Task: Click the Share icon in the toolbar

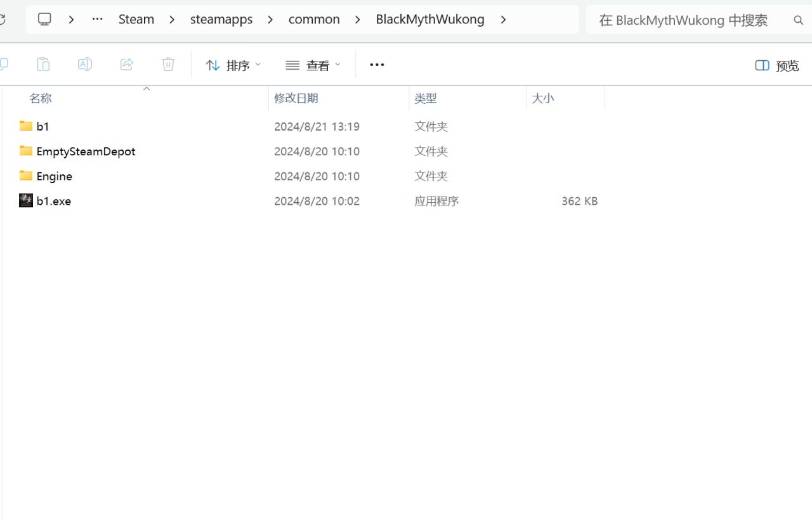Action: click(x=127, y=64)
